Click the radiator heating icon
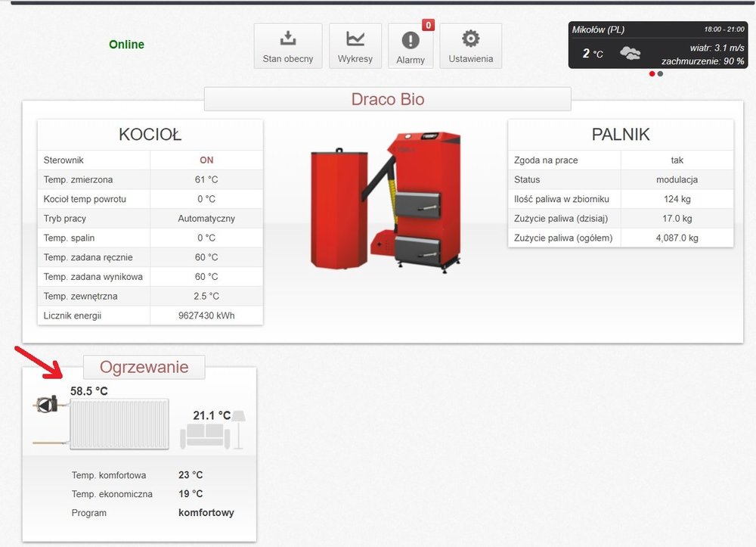This screenshot has height=547, width=756. pyautogui.click(x=119, y=424)
